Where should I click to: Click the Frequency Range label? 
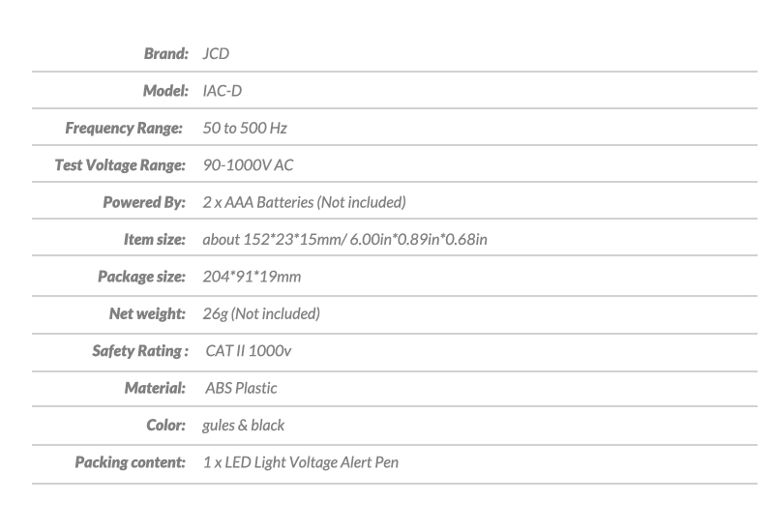point(125,129)
